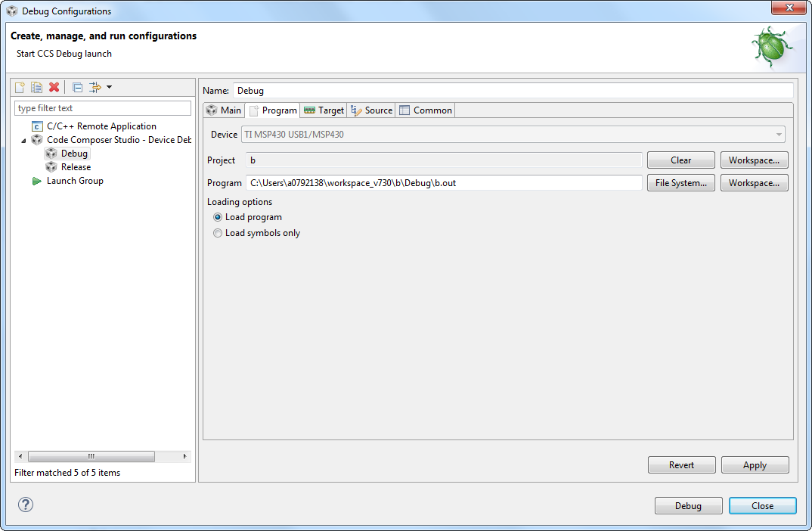Click the tree horizontal scrollbar thumb
812x531 pixels.
coord(91,456)
